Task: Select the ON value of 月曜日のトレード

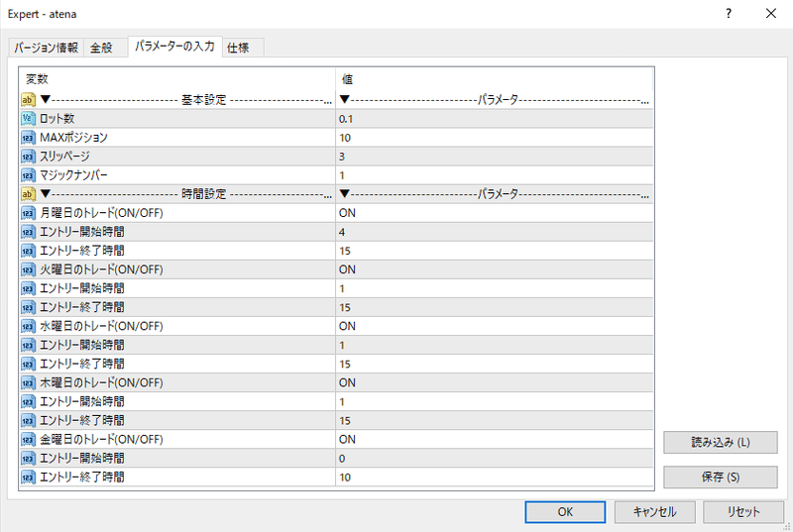Action: (x=347, y=213)
